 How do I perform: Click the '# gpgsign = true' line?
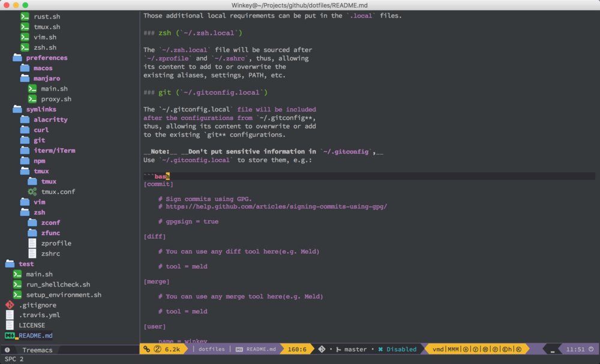point(188,222)
